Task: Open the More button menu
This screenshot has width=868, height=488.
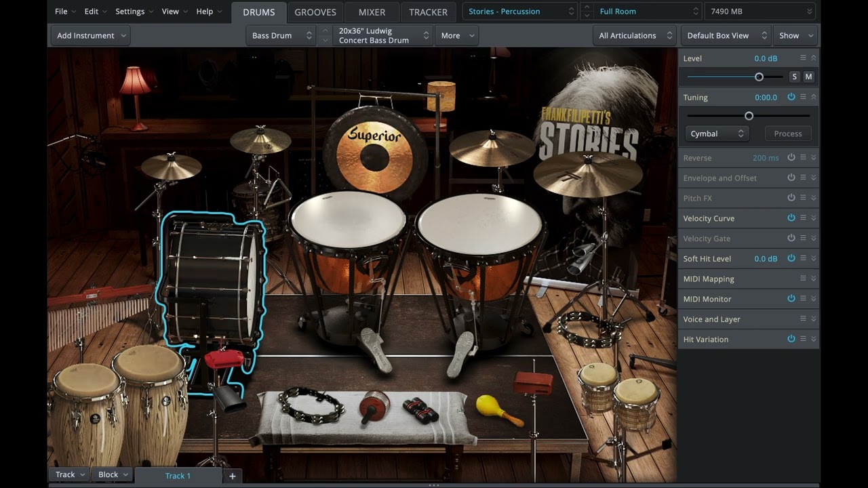Action: tap(456, 35)
